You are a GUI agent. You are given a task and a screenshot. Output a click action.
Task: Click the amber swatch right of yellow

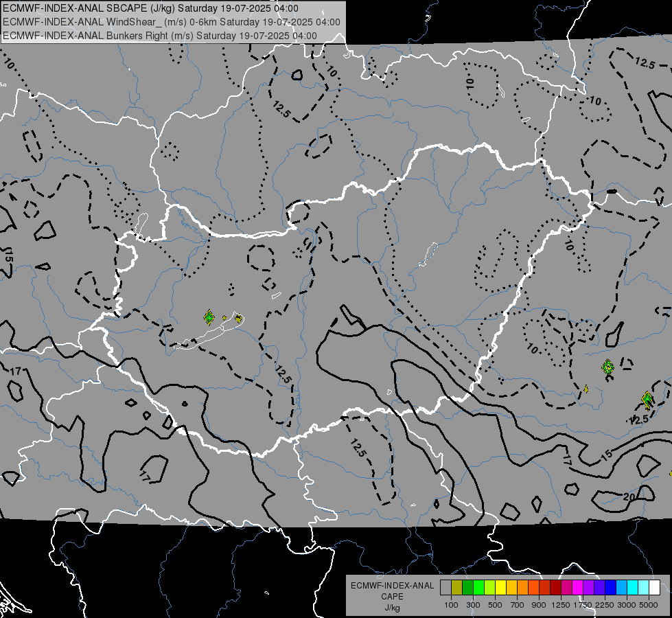click(511, 587)
